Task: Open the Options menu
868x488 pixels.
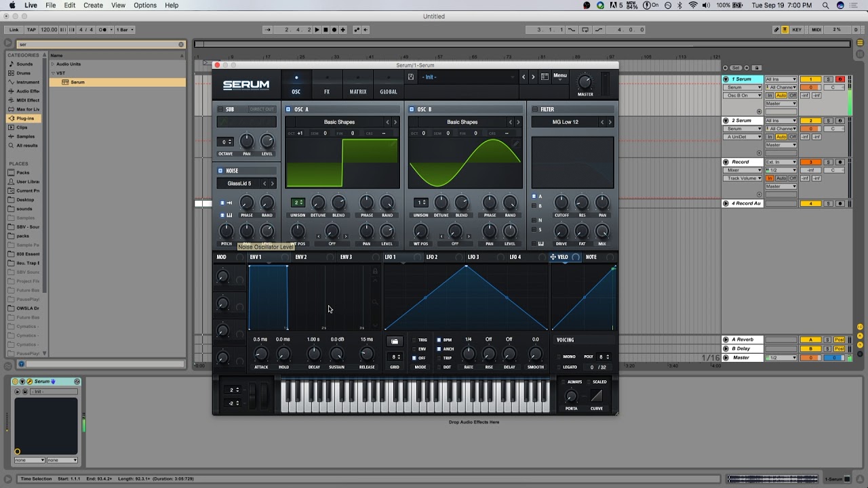Action: [x=145, y=5]
